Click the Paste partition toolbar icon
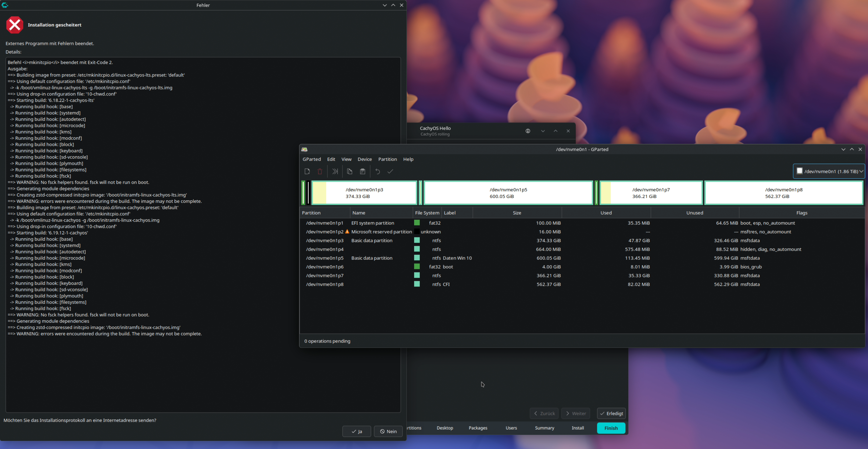 [x=363, y=171]
